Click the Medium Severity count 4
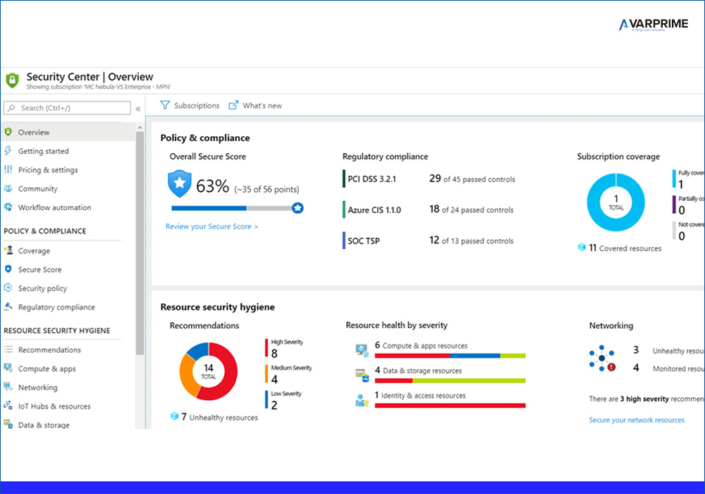 274,379
